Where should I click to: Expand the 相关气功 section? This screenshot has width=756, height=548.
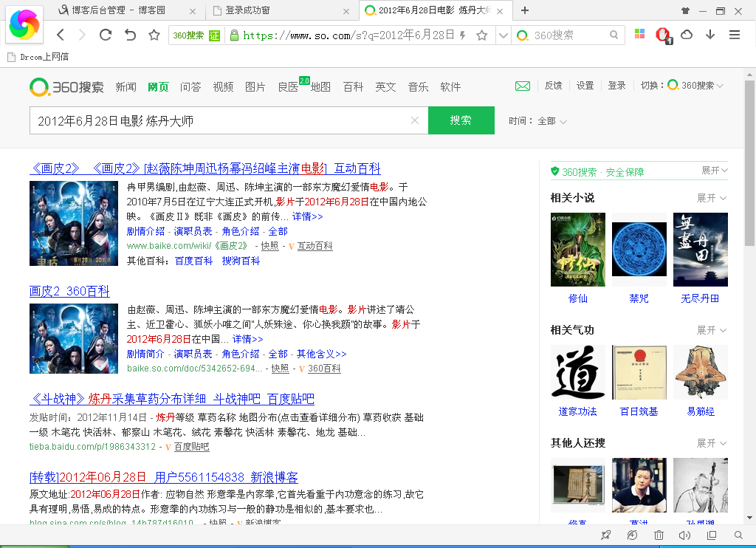(711, 330)
